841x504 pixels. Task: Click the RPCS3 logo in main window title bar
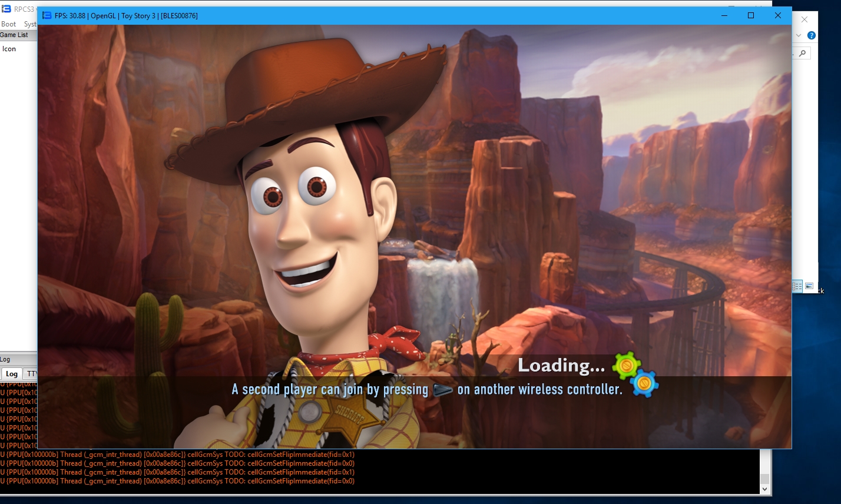click(6, 9)
